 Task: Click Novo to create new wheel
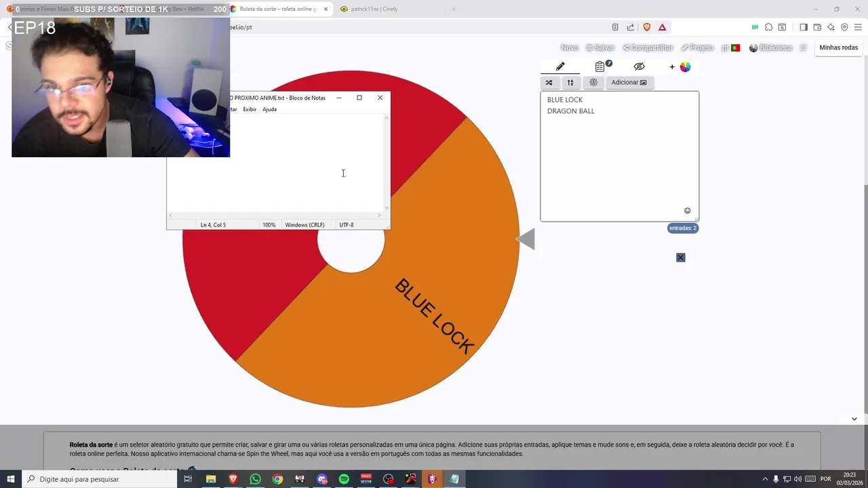pyautogui.click(x=570, y=47)
